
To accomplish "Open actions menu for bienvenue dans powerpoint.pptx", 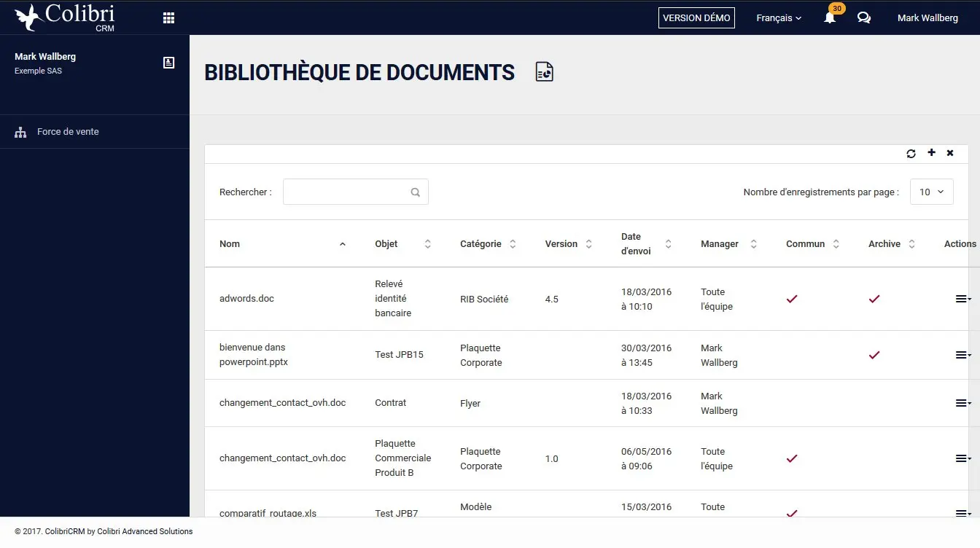I will (962, 355).
